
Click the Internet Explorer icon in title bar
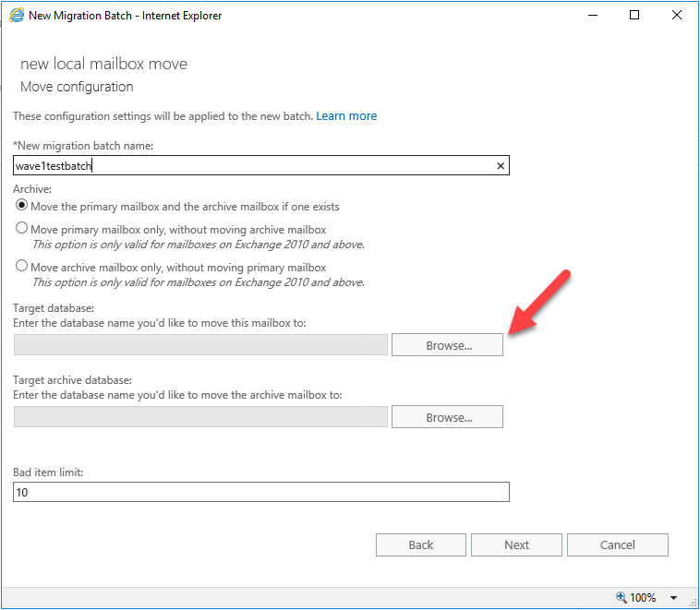point(15,16)
